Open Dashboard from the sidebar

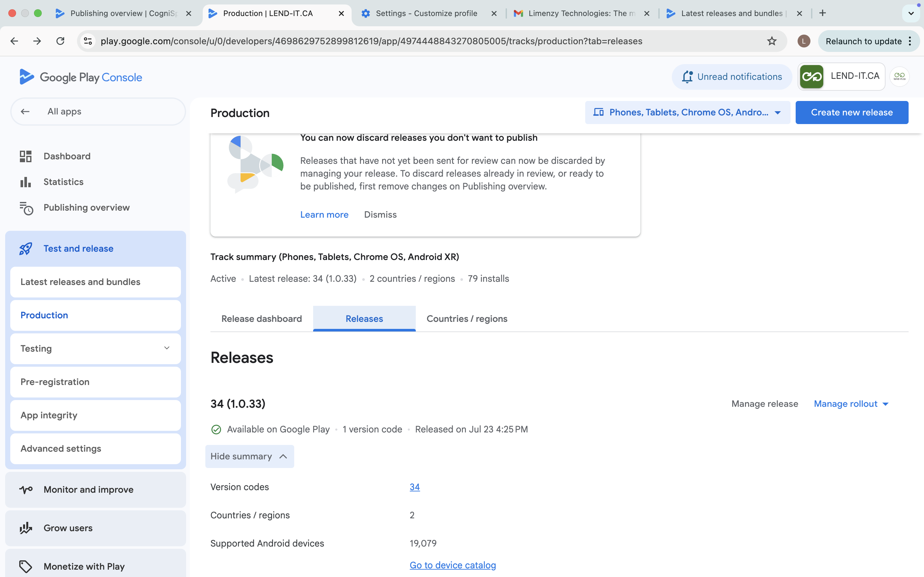tap(67, 156)
